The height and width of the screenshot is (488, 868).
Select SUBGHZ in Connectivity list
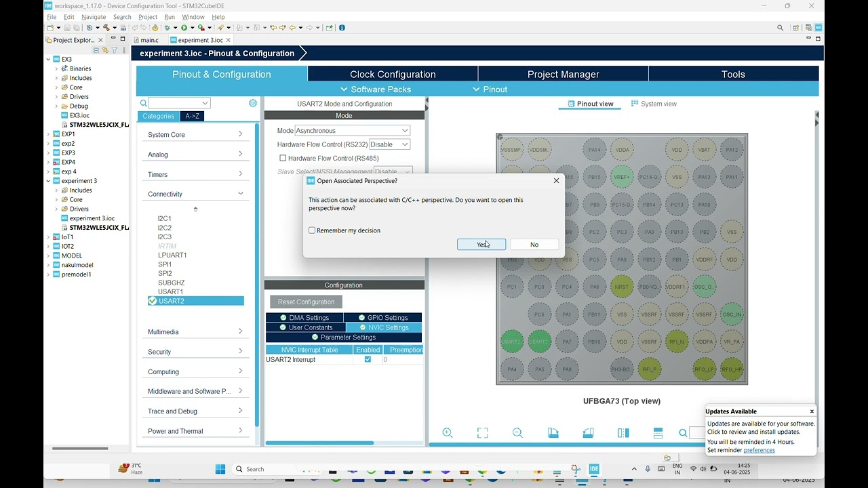(171, 283)
